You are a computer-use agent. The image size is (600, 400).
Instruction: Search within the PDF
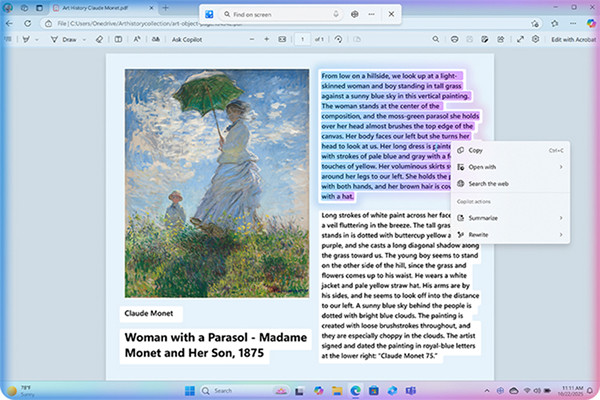(x=435, y=39)
